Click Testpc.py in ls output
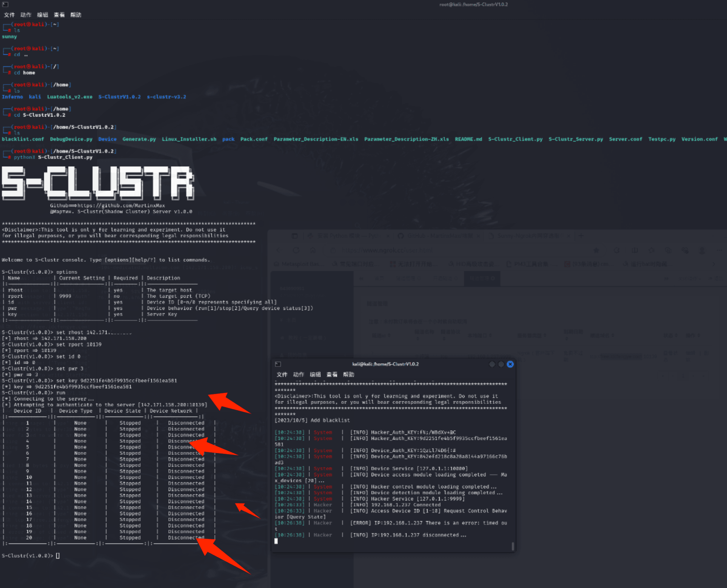Image resolution: width=727 pixels, height=588 pixels. (x=662, y=139)
